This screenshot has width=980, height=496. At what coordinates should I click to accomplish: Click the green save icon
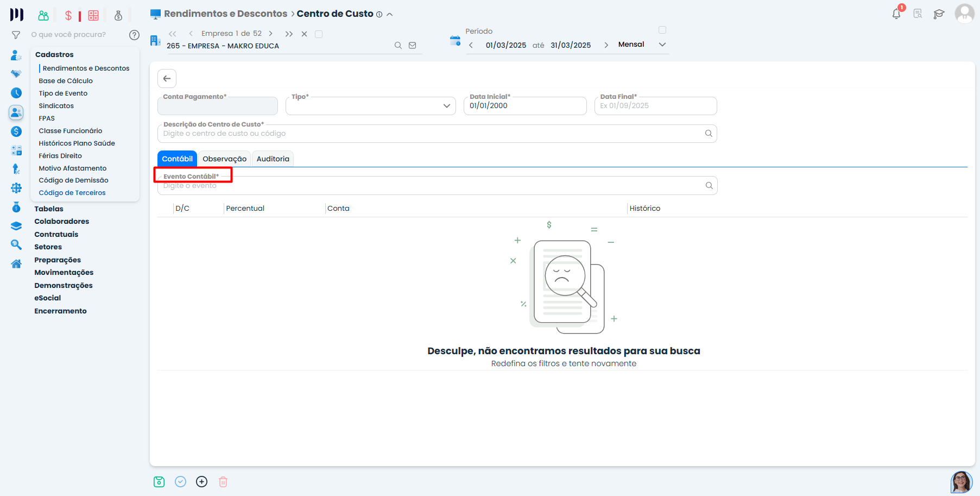(159, 482)
